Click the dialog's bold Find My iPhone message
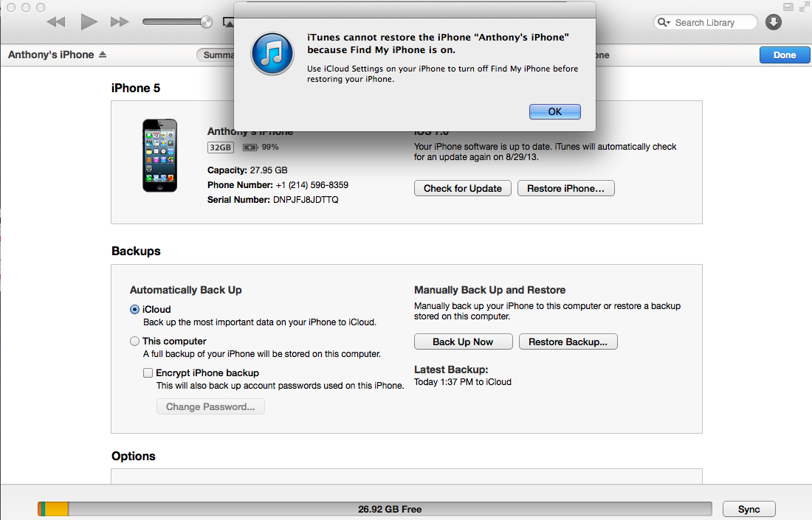Image resolution: width=812 pixels, height=520 pixels. click(438, 44)
